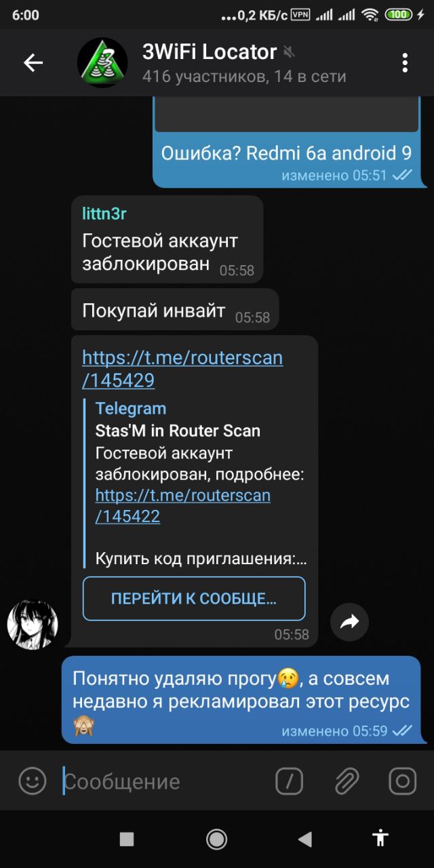This screenshot has width=434, height=868.
Task: Open the camera icon in message bar
Action: [x=402, y=781]
